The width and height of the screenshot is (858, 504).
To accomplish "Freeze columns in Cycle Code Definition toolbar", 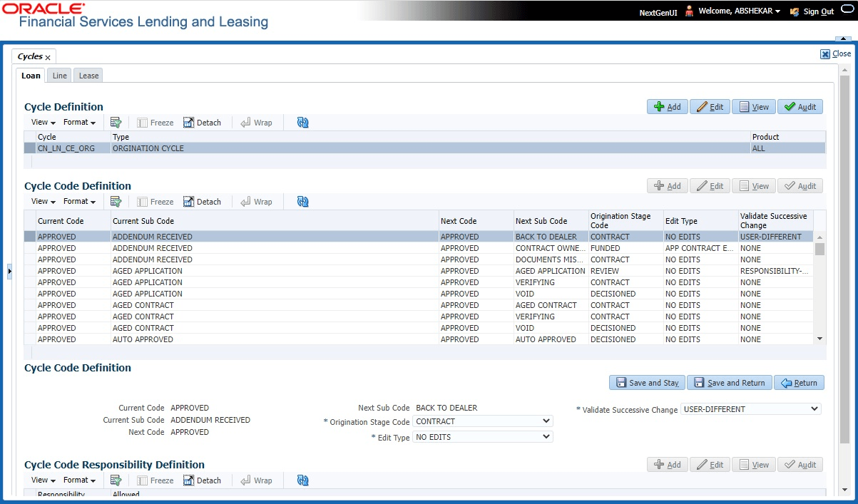I will pyautogui.click(x=155, y=202).
